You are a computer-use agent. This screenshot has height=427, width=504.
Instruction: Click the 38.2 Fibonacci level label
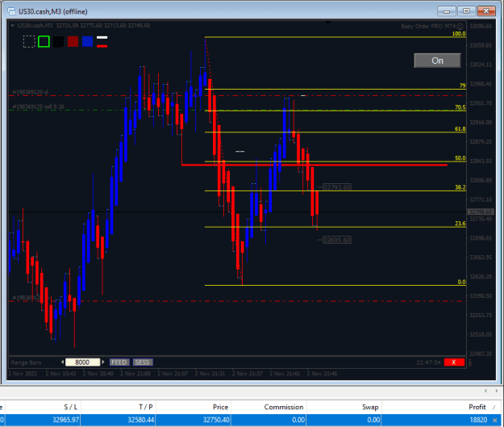click(x=460, y=187)
